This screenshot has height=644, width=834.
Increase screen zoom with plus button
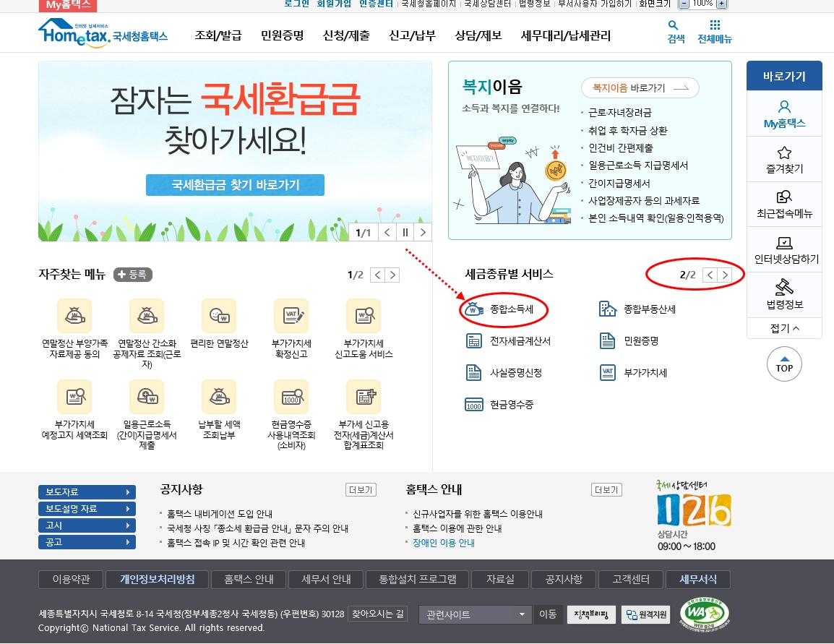click(721, 4)
